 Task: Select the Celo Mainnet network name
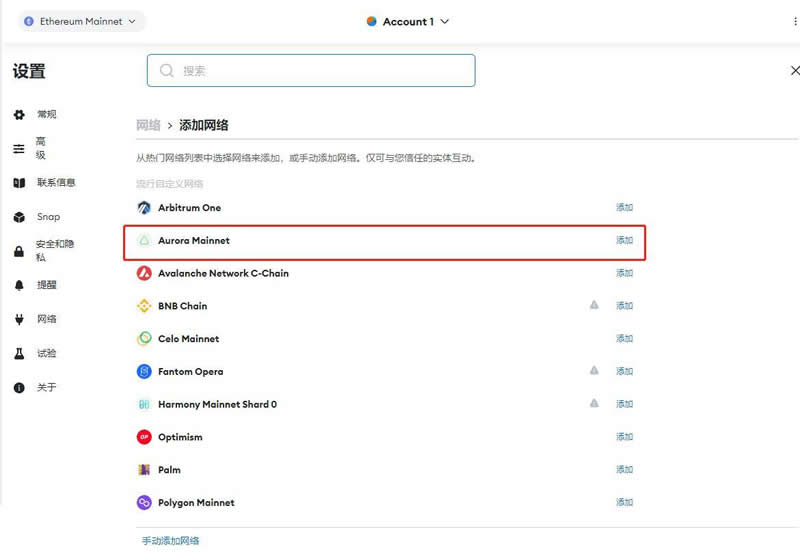(x=188, y=339)
